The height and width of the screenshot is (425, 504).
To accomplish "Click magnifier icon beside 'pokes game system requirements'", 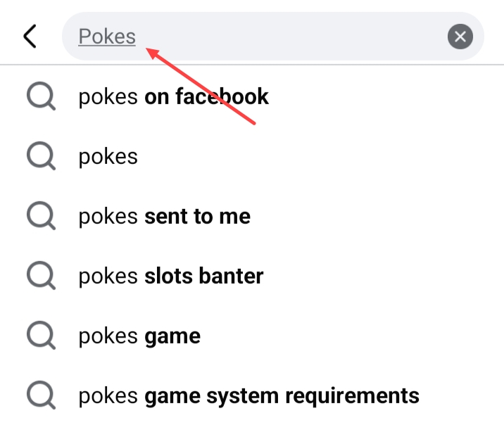I will coord(41,395).
